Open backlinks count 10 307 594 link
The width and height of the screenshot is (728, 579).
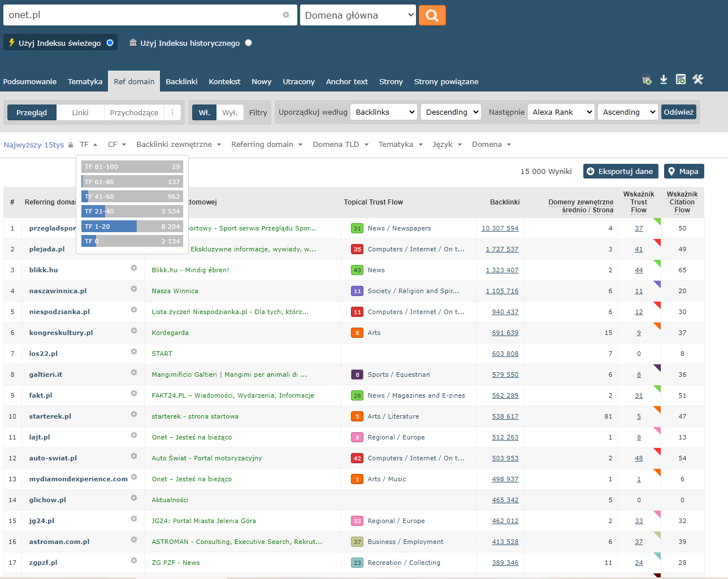(x=500, y=228)
